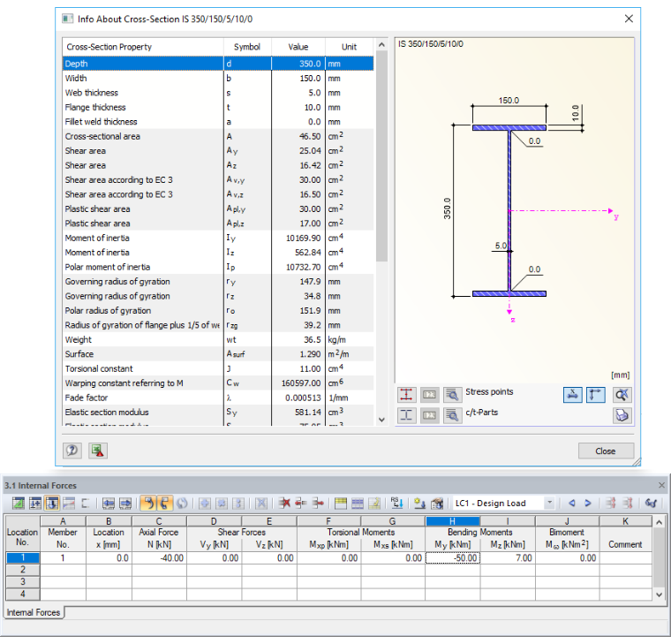Toggle stress point numbering button

pos(429,394)
